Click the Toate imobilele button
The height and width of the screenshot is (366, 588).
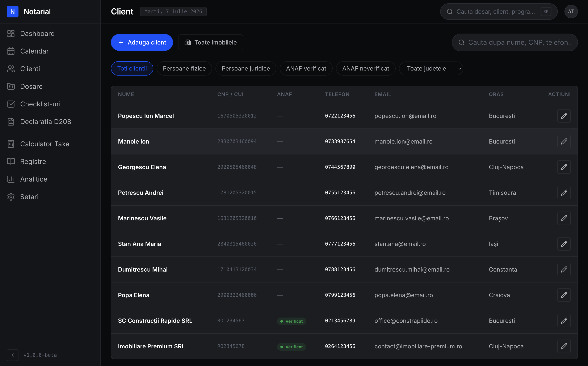tap(210, 42)
